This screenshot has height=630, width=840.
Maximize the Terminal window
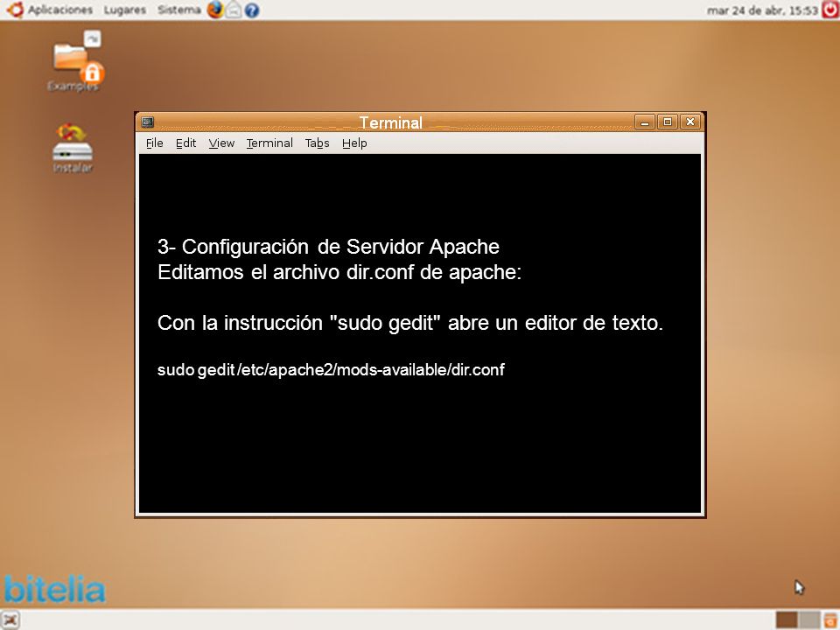pyautogui.click(x=668, y=122)
